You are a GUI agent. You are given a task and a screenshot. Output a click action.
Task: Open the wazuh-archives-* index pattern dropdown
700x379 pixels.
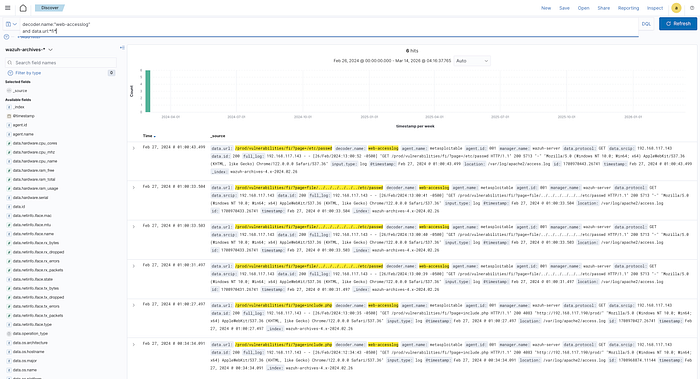point(29,50)
